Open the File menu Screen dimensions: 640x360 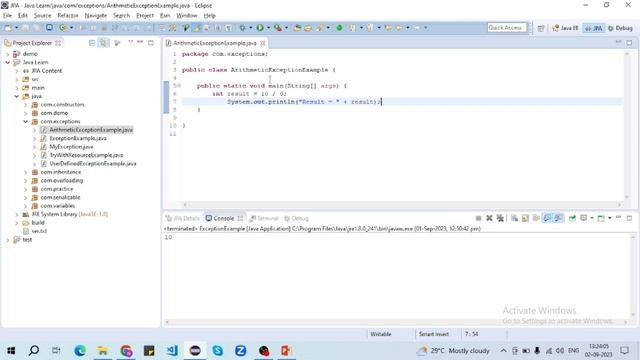(7, 16)
